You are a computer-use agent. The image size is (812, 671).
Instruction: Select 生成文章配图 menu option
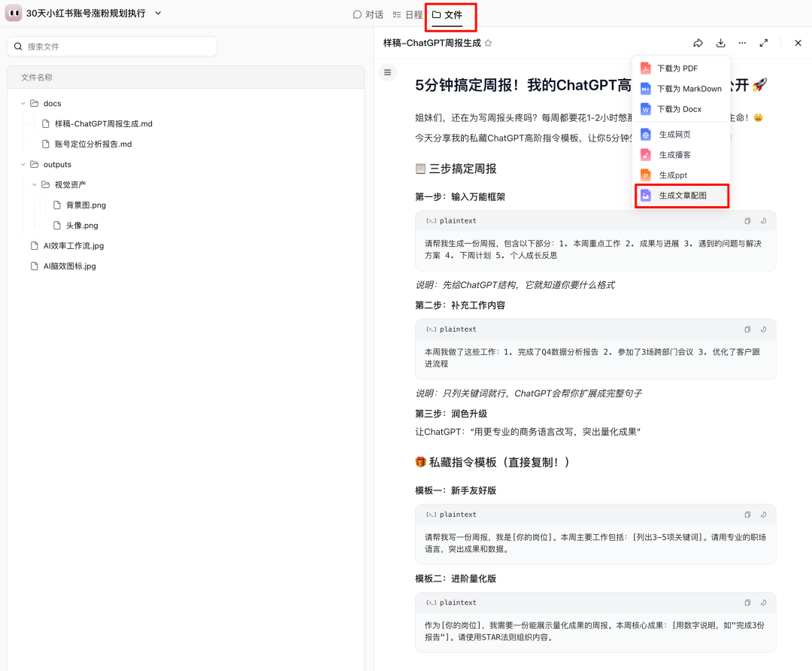(683, 196)
